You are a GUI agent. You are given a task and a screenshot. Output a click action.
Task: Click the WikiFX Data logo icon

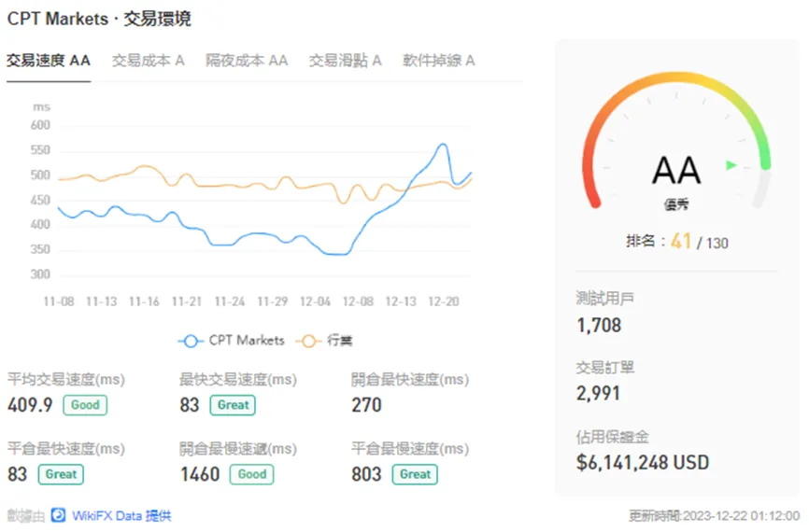[x=58, y=515]
